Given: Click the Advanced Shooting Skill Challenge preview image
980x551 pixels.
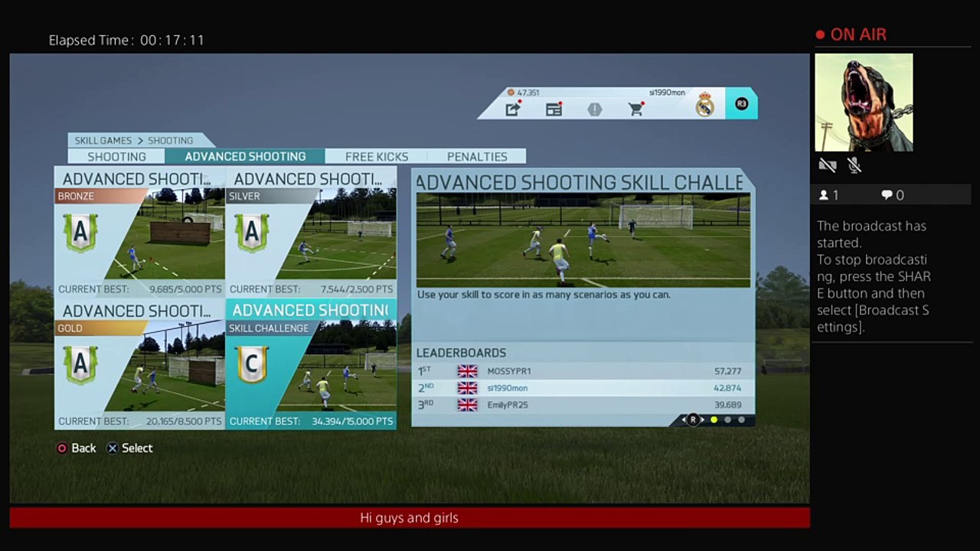Looking at the screenshot, I should [583, 241].
